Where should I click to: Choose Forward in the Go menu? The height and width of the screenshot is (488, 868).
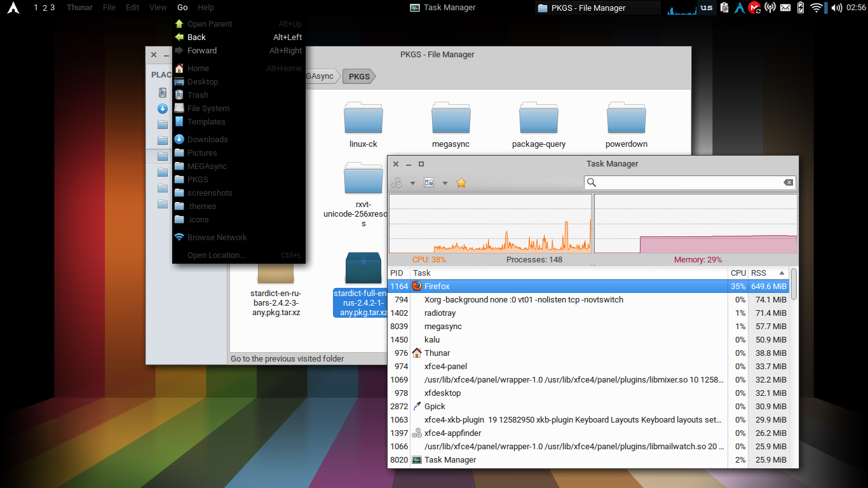point(239,51)
